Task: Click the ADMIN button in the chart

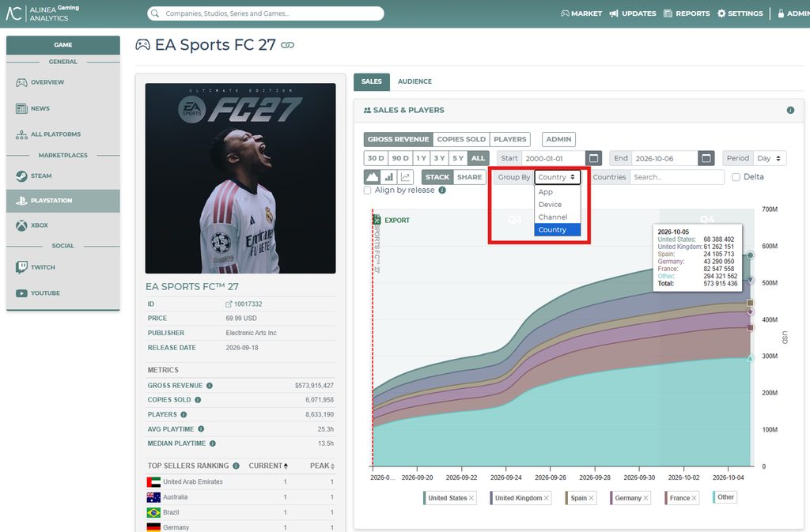Action: coord(558,139)
